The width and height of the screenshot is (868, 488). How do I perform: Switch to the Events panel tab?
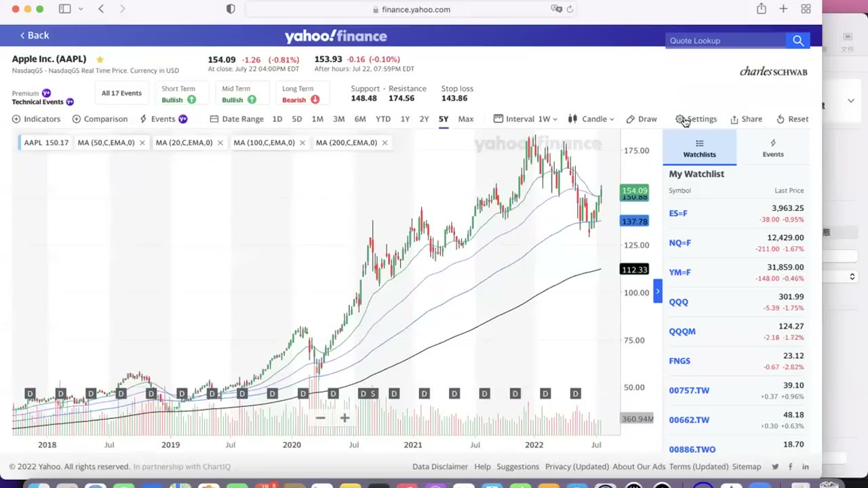[772, 148]
